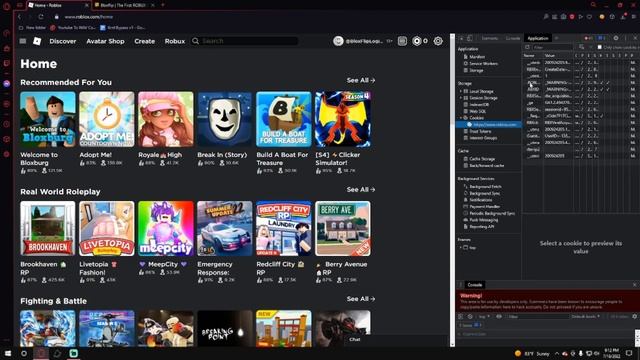
Task: Click the user avatar icon
Action: (x=338, y=41)
